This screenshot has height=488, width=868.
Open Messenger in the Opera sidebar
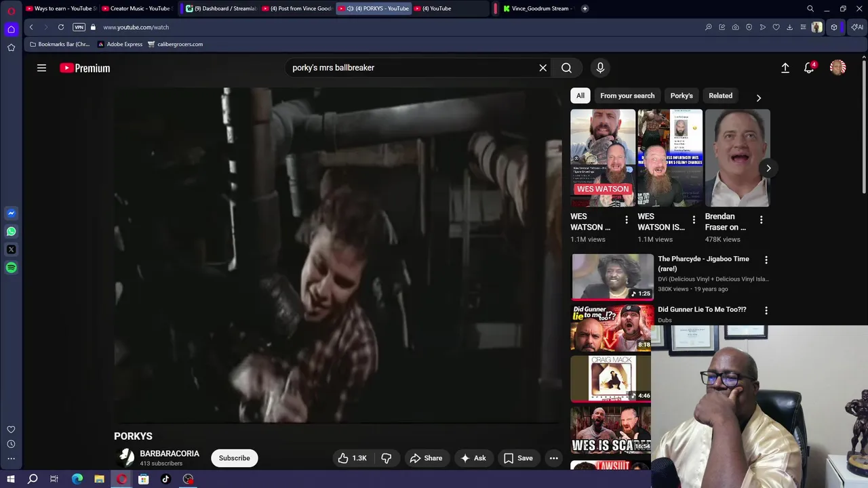[11, 213]
